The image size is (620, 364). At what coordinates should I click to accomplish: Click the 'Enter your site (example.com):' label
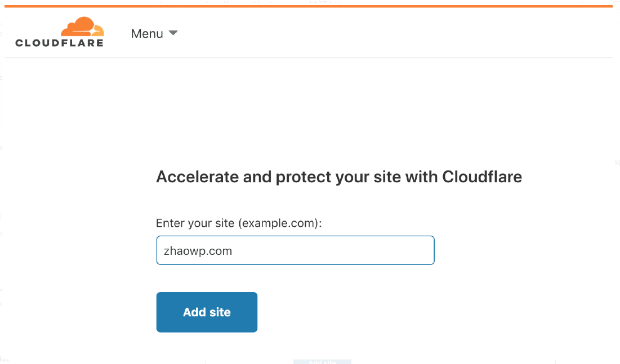pyautogui.click(x=239, y=223)
